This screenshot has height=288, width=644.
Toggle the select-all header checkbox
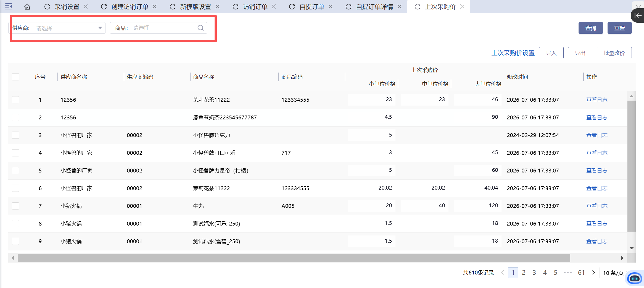tap(15, 77)
